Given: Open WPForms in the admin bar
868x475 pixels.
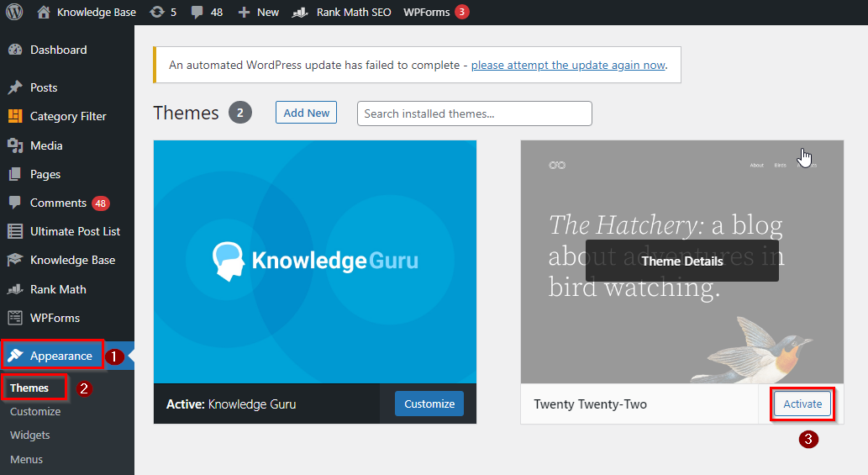Looking at the screenshot, I should 426,12.
